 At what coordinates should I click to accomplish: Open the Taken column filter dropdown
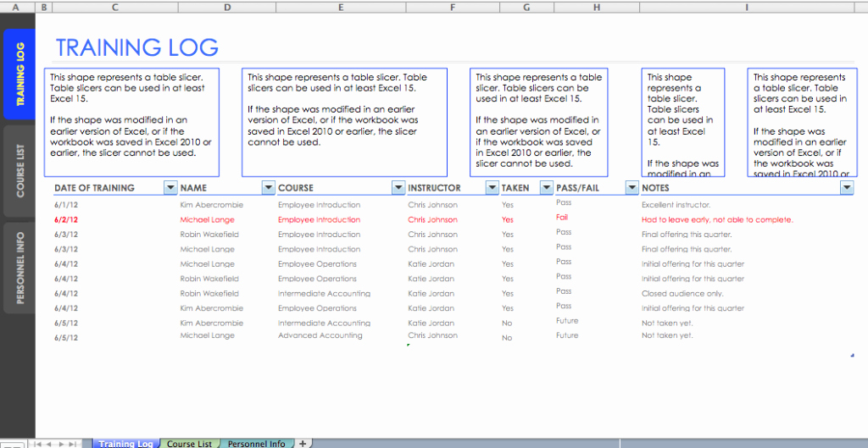(x=547, y=188)
